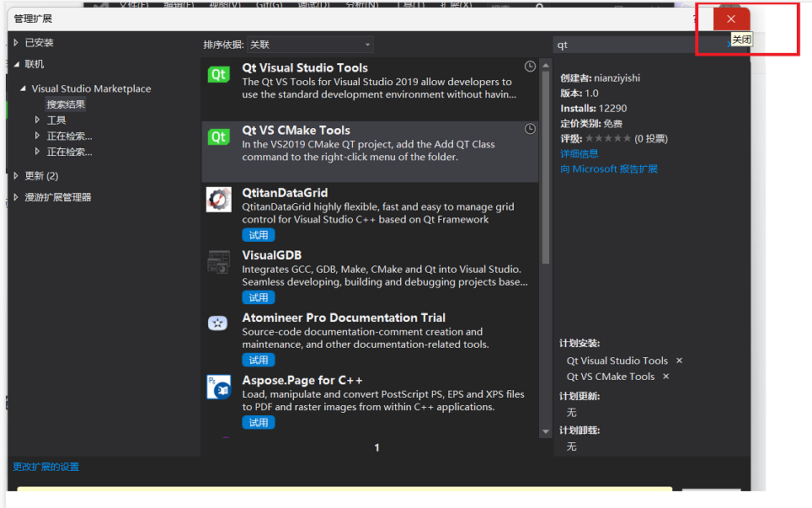This screenshot has height=508, width=812.
Task: Select the Aspose.Page for C++ title
Action: [302, 380]
